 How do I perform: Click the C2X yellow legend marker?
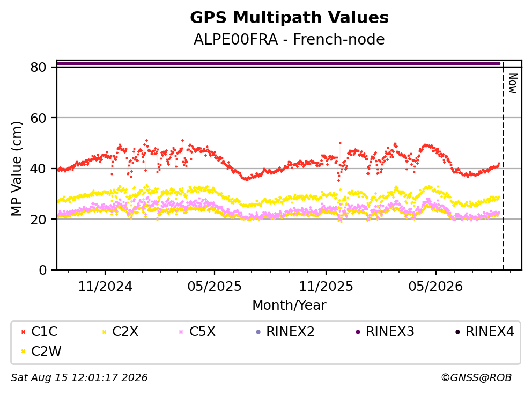point(105,332)
